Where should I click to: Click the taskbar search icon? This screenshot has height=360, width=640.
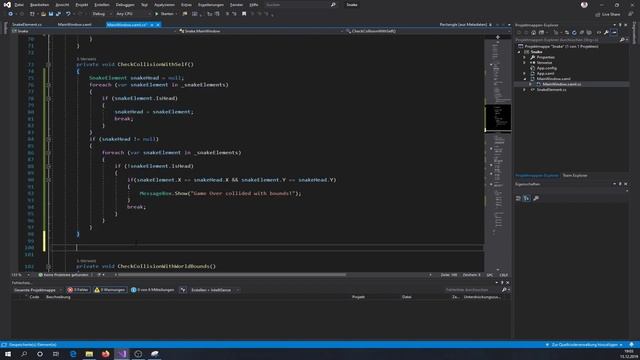point(24,354)
